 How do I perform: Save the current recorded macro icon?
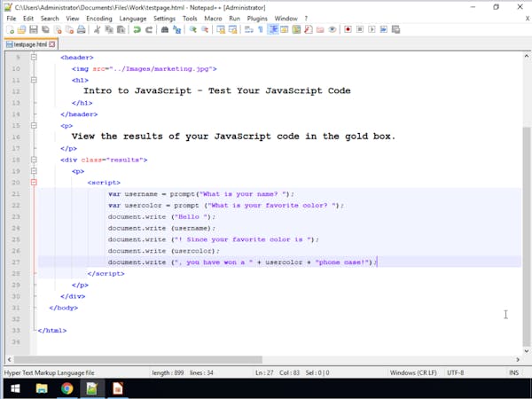click(x=395, y=30)
